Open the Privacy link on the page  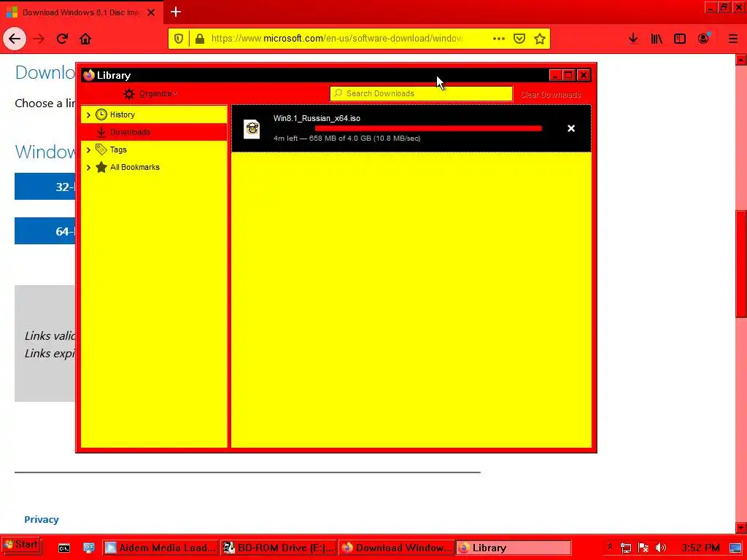(x=42, y=519)
